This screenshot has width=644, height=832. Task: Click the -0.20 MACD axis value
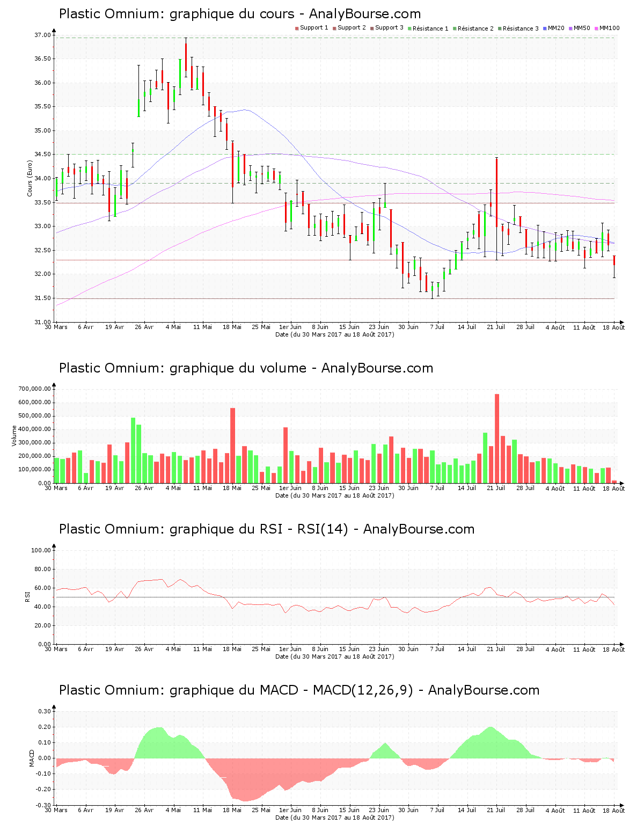point(43,789)
